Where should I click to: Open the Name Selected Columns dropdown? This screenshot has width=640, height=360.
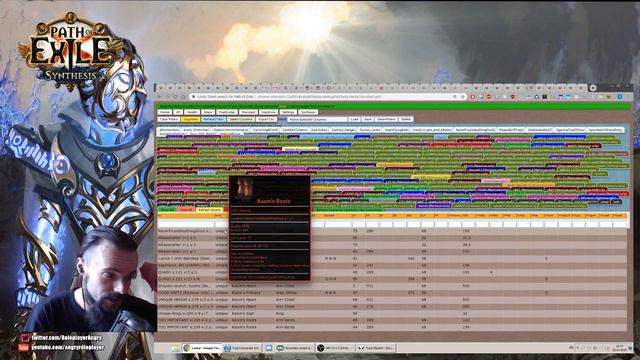point(317,119)
